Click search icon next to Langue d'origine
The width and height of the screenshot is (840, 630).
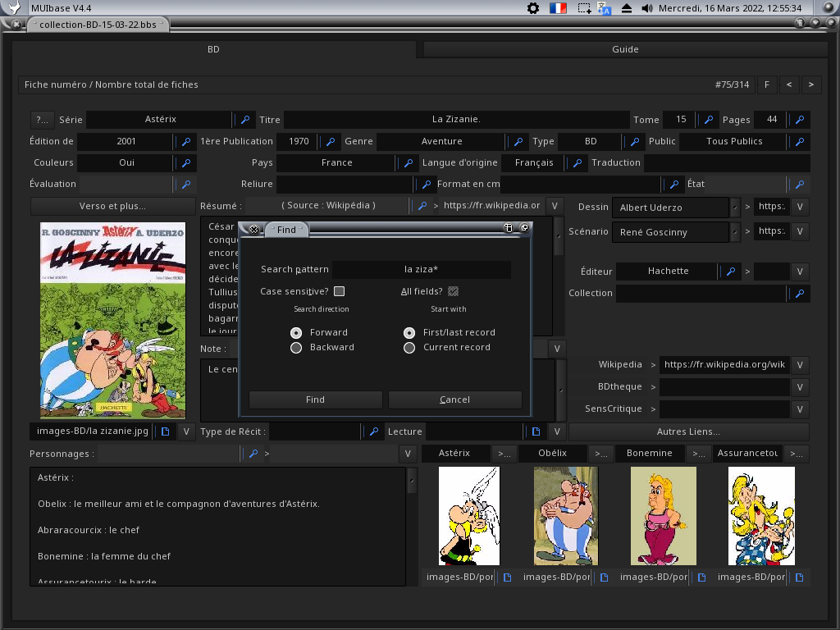(x=577, y=163)
